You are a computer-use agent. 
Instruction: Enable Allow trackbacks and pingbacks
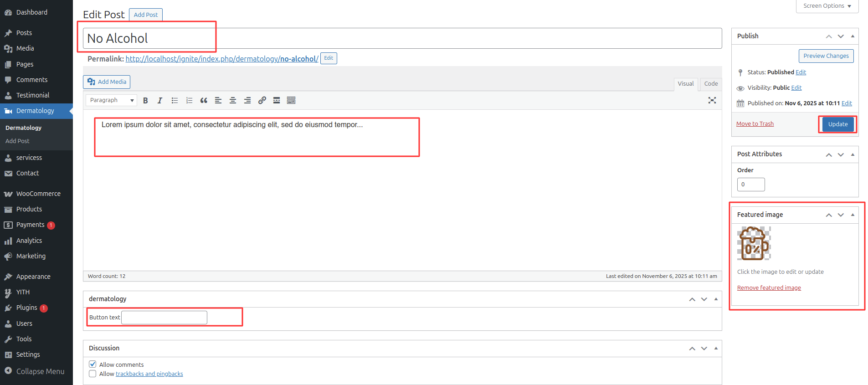point(92,374)
